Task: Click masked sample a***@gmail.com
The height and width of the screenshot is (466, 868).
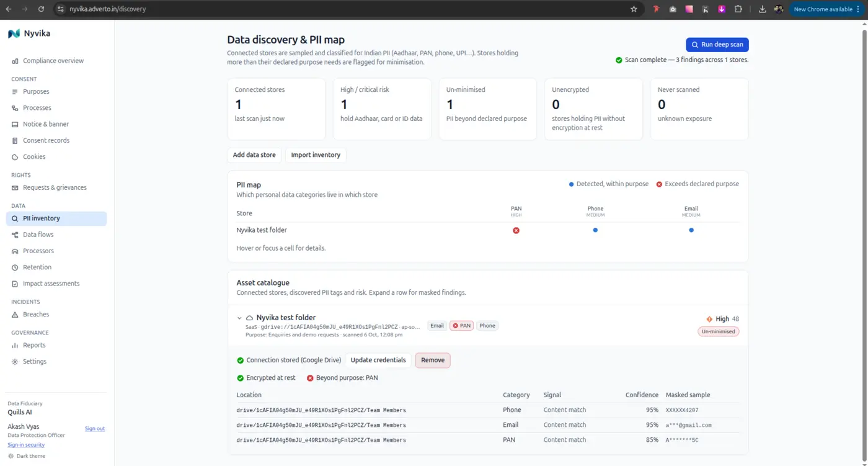Action: click(x=688, y=425)
